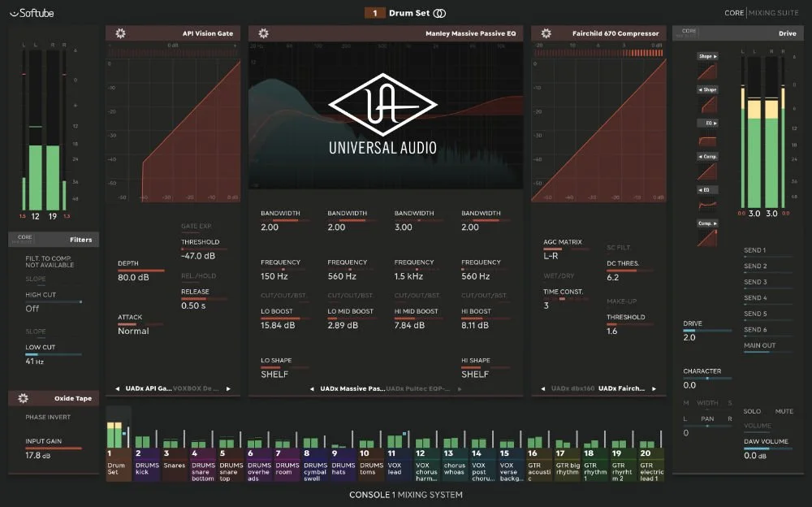
Task: Click the 'EQ ▶' order button
Action: pyautogui.click(x=707, y=123)
